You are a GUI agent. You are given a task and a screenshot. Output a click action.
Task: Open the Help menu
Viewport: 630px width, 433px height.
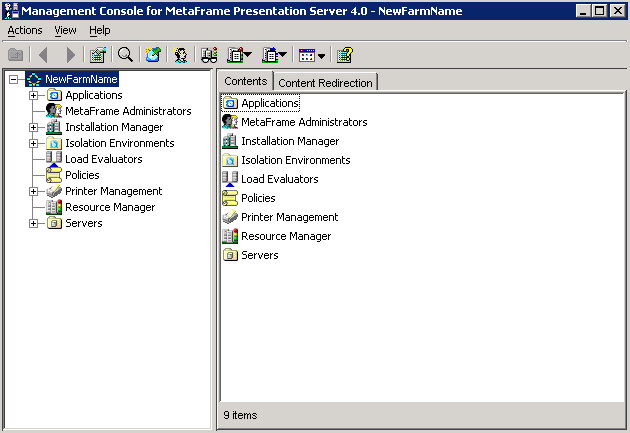(x=100, y=30)
